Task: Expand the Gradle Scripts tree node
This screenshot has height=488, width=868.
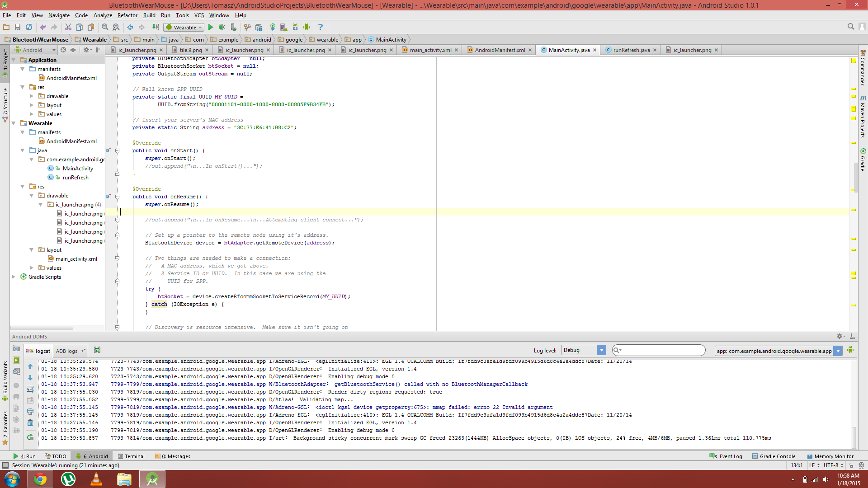Action: tap(14, 277)
